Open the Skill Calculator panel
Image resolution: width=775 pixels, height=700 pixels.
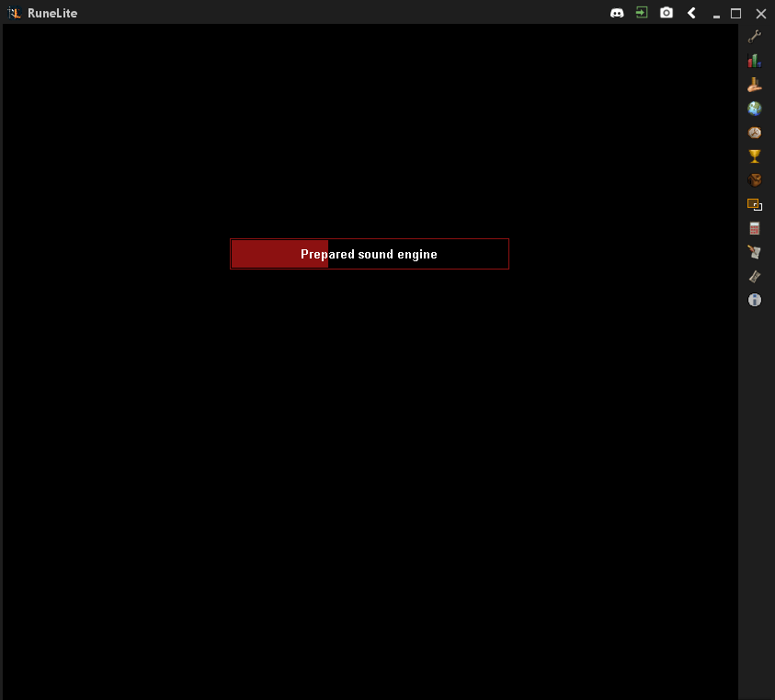754,227
